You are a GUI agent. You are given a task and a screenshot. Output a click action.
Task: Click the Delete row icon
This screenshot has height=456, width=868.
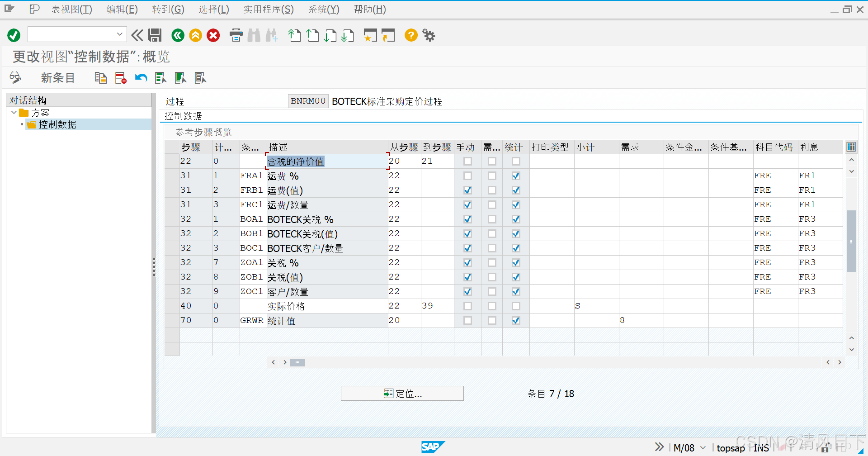[121, 78]
